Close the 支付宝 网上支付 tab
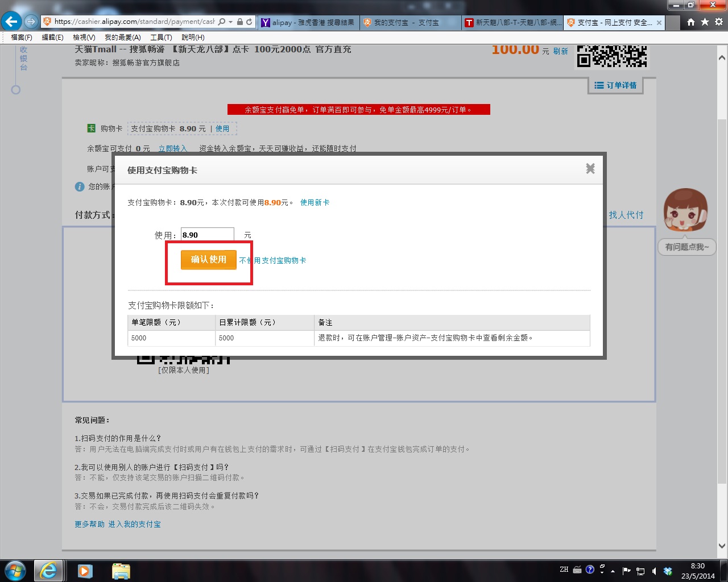Viewport: 728px width, 582px height. [x=659, y=23]
